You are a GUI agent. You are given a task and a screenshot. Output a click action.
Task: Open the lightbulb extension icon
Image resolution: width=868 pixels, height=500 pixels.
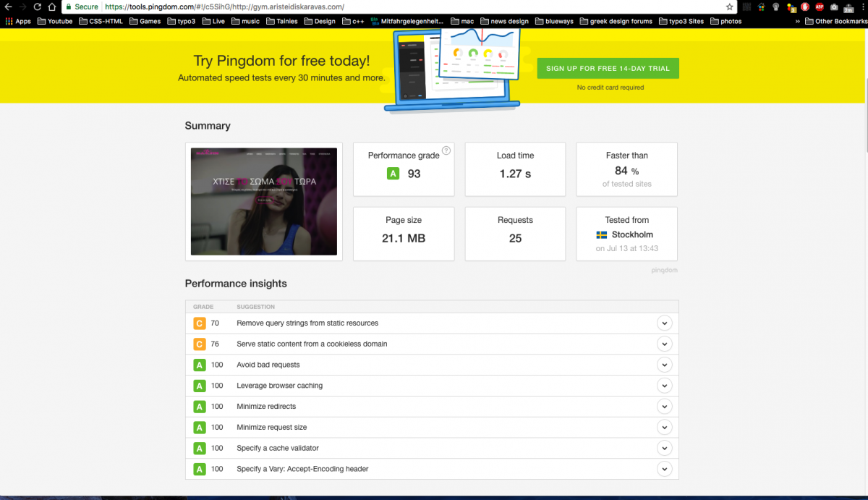(x=776, y=7)
